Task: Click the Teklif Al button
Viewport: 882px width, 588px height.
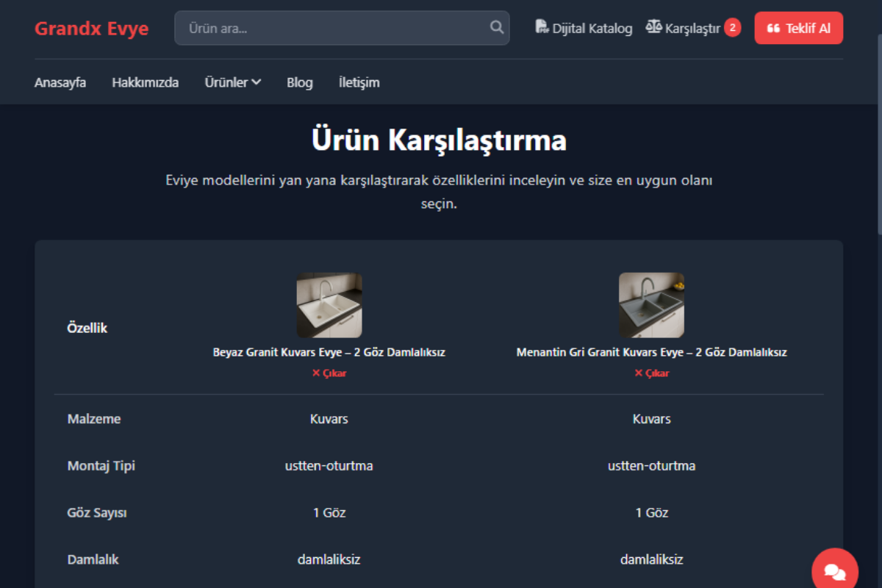Action: tap(799, 27)
